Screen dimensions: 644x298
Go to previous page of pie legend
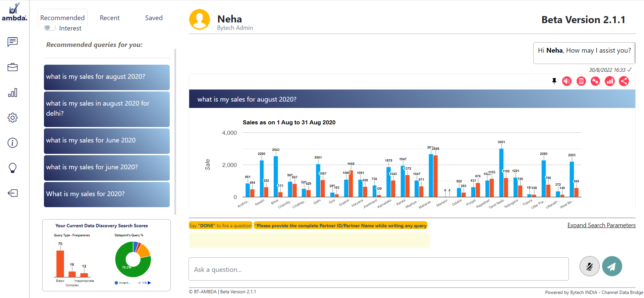(139, 283)
